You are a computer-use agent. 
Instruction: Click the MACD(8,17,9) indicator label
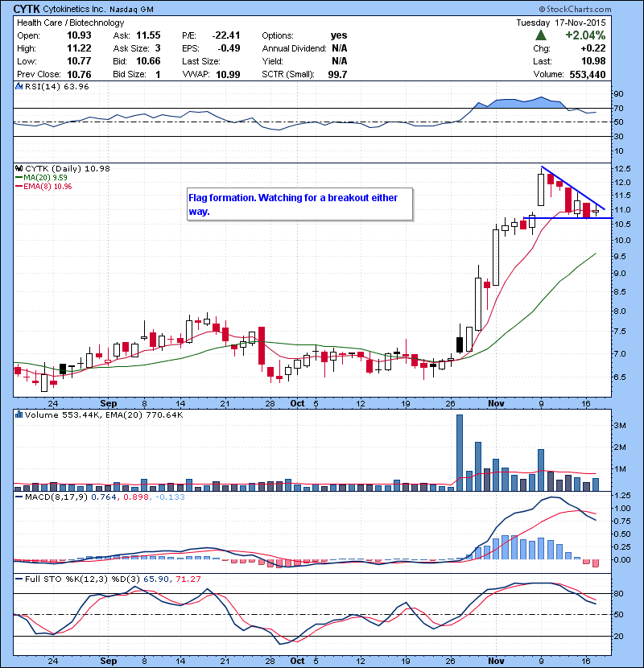pos(56,497)
